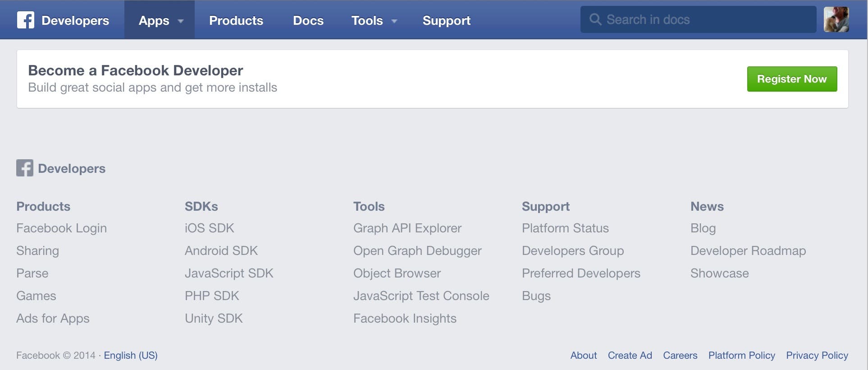Image resolution: width=868 pixels, height=370 pixels.
Task: Open the Open Graph Debugger link
Action: [417, 251]
